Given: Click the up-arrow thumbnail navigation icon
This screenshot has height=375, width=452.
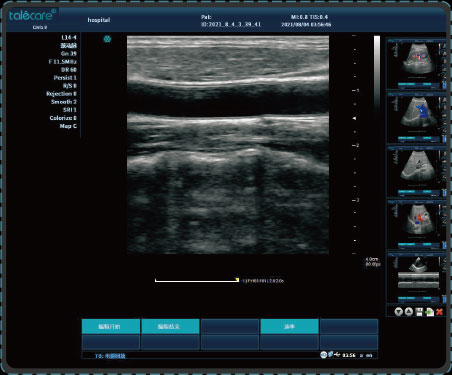Looking at the screenshot, I should [409, 312].
